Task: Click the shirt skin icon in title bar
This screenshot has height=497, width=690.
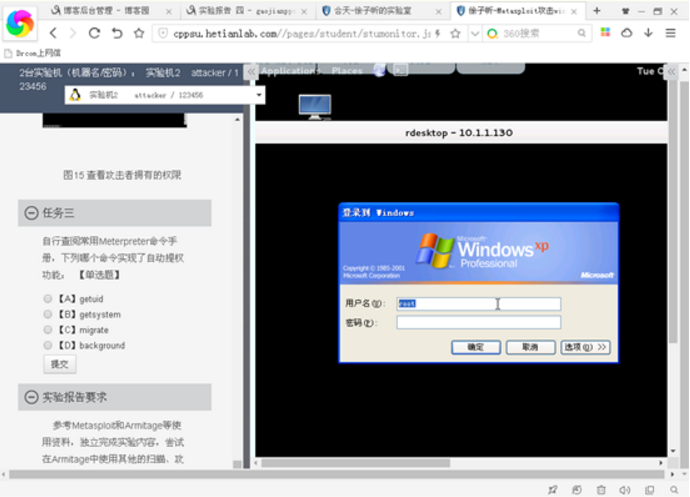Action: click(x=625, y=11)
